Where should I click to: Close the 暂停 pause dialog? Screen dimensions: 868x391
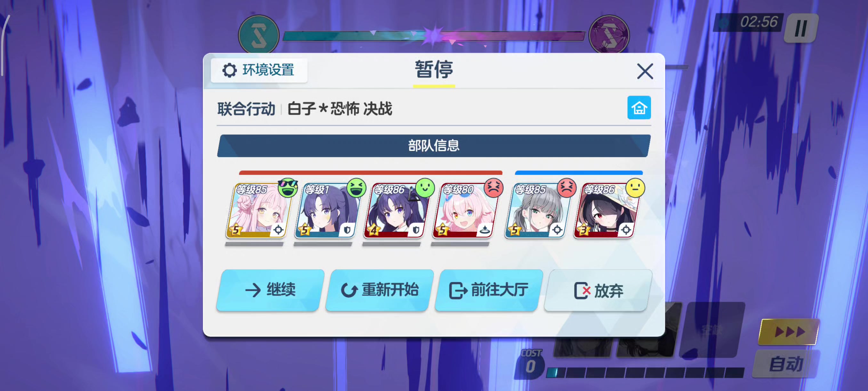coord(645,71)
